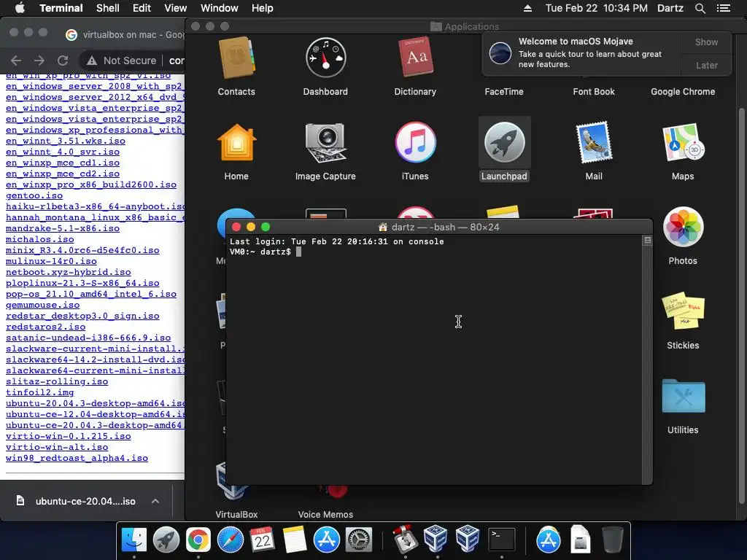Image resolution: width=747 pixels, height=560 pixels.
Task: Open the Stickies app icon
Action: point(683,311)
